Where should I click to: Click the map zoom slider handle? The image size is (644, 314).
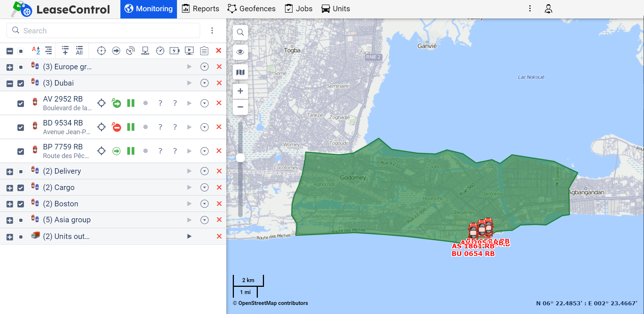240,157
